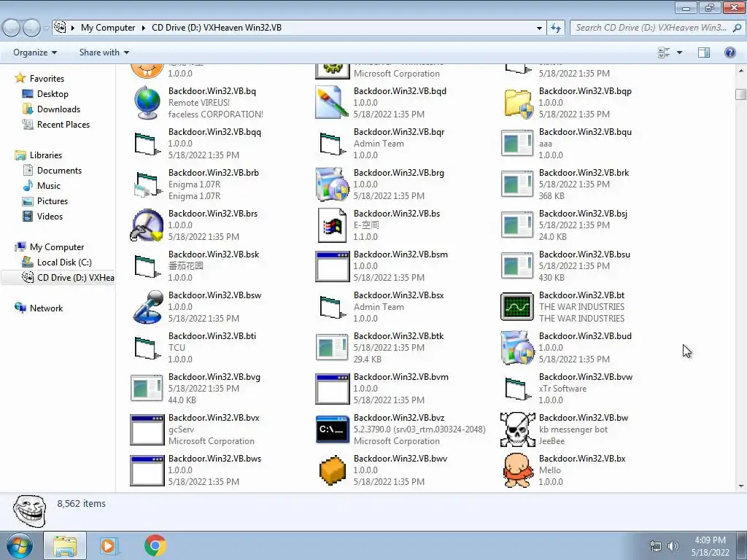
Task: Select file name Backdoor.Win32.VB.bsk
Action: tap(214, 254)
